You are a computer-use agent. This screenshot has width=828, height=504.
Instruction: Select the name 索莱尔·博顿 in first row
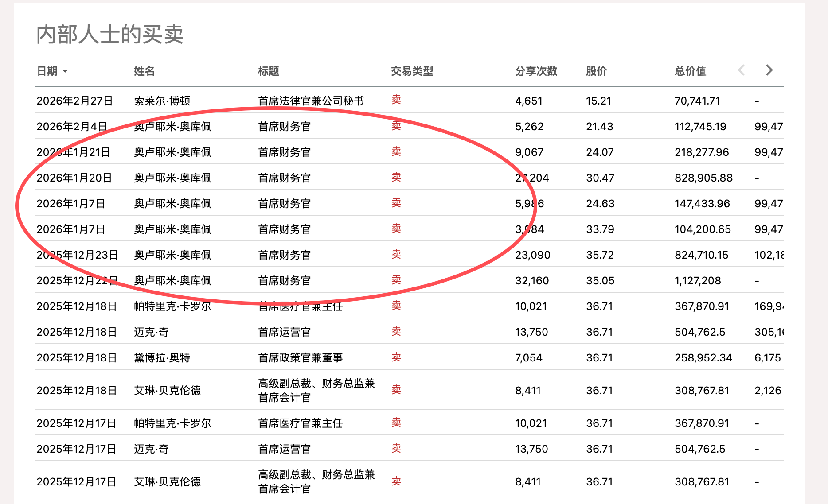pos(162,101)
